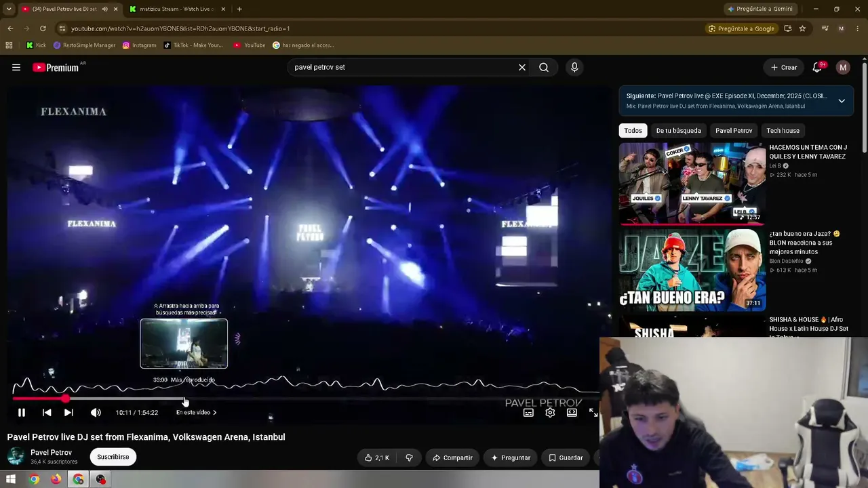Screen dimensions: 868x488
Task: Open the install app icon in address bar
Action: [787, 28]
